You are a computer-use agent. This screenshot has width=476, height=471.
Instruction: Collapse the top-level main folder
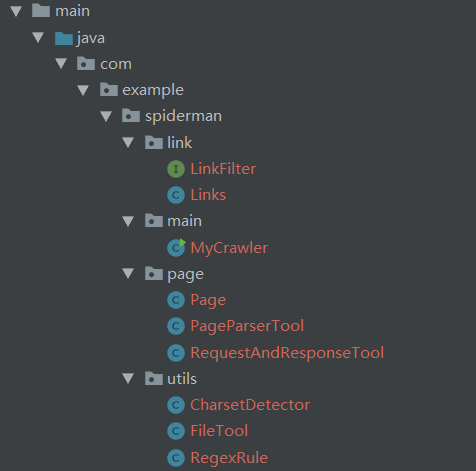(16, 11)
